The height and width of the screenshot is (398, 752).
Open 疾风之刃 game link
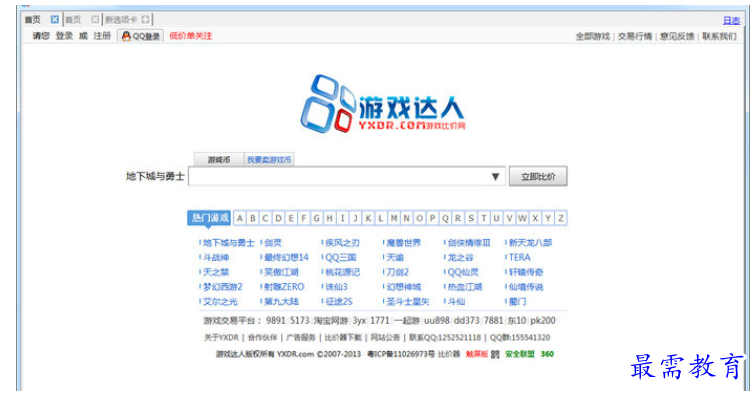(342, 243)
